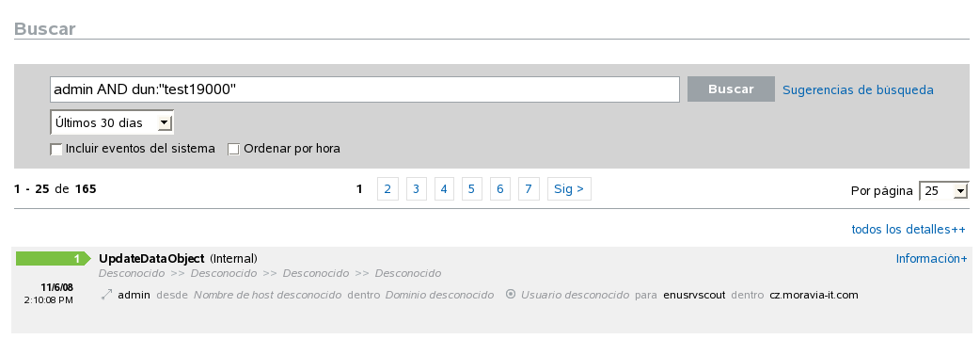Click current page number 1

coord(359,189)
